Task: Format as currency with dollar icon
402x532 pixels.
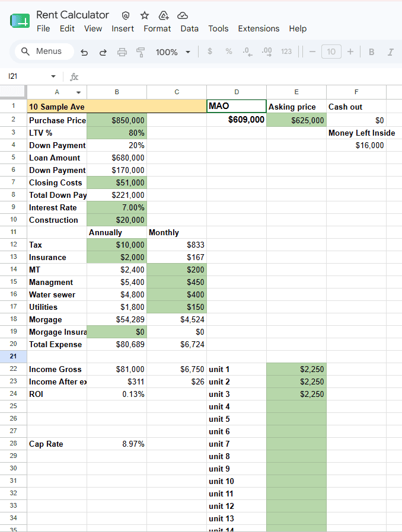Action: (210, 51)
